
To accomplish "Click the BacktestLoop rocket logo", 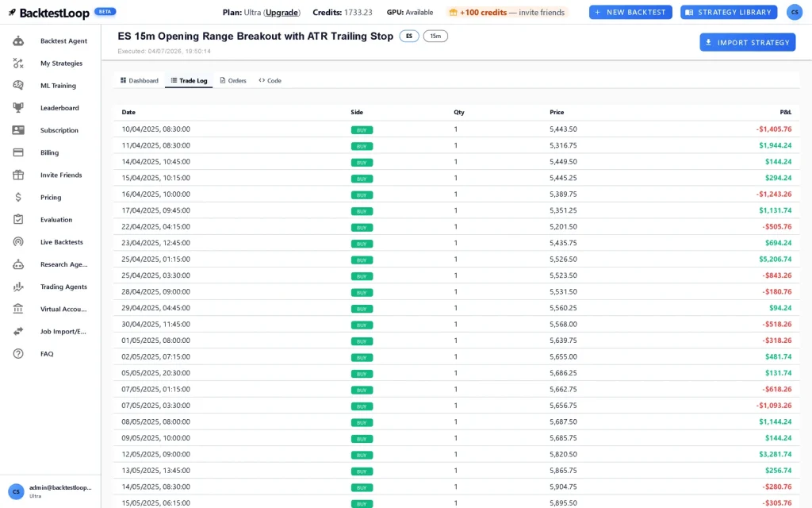I will [x=12, y=13].
